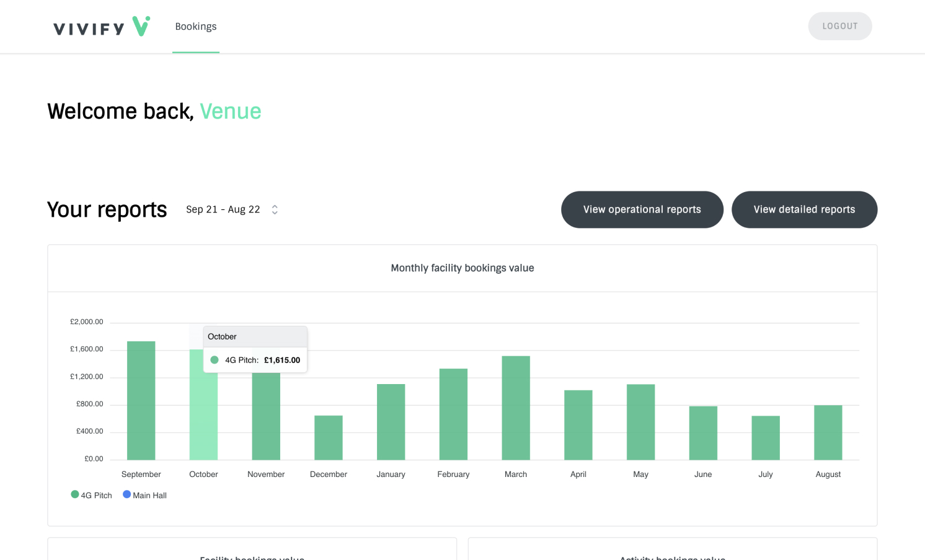Open the Sep 21 – Aug 22 date range selector
The image size is (925, 560).
(223, 209)
